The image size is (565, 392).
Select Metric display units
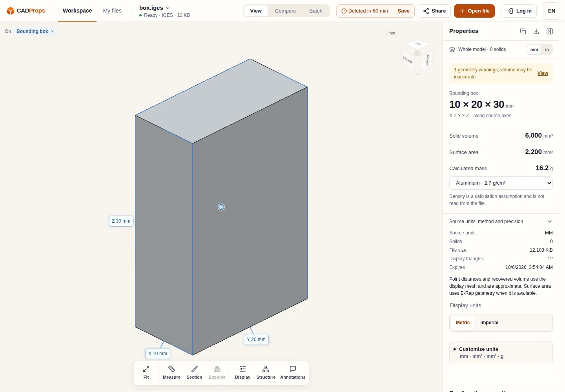463,323
